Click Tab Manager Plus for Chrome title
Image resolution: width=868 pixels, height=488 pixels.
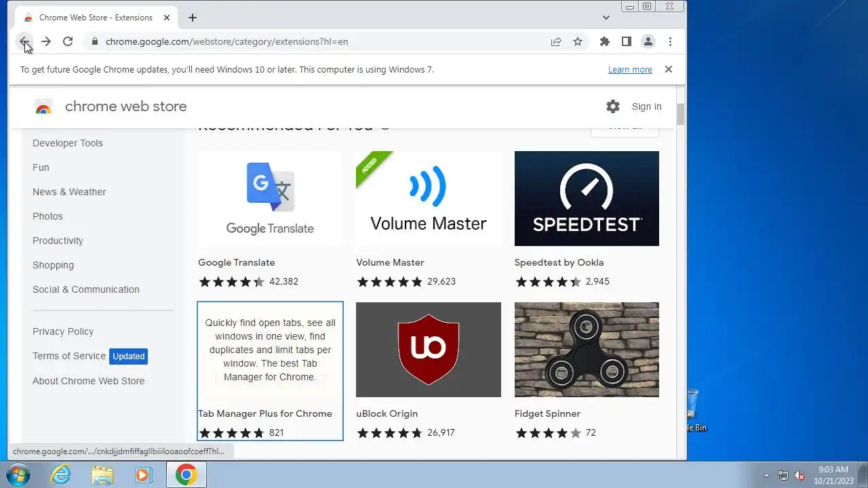tap(265, 413)
